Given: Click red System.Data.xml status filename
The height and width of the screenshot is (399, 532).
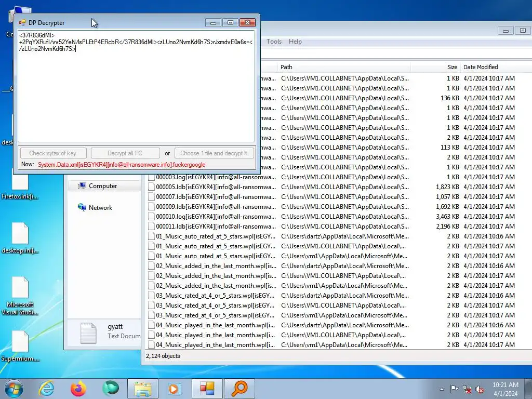Looking at the screenshot, I should click(x=122, y=165).
